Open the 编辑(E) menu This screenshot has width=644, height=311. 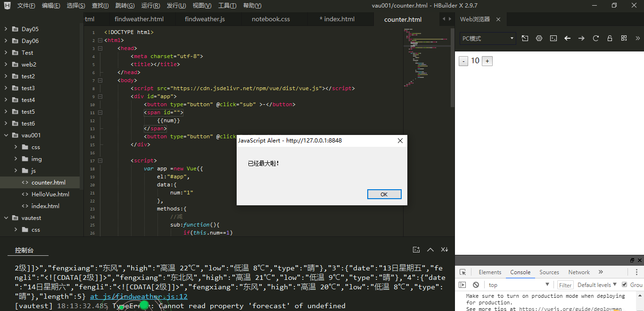(51, 5)
